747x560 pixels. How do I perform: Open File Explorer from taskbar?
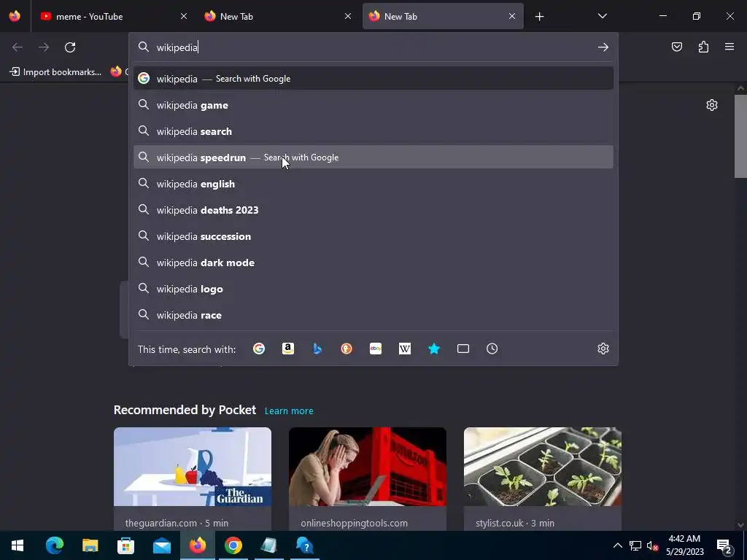click(90, 545)
